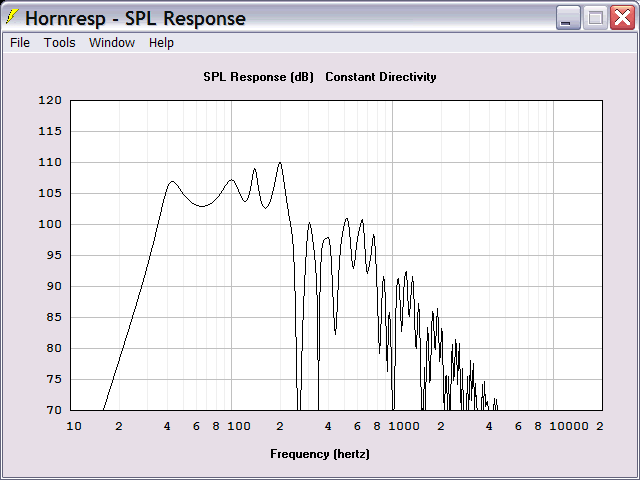Click the 95 value on the dB axis
The width and height of the screenshot is (640, 480).
pos(54,255)
